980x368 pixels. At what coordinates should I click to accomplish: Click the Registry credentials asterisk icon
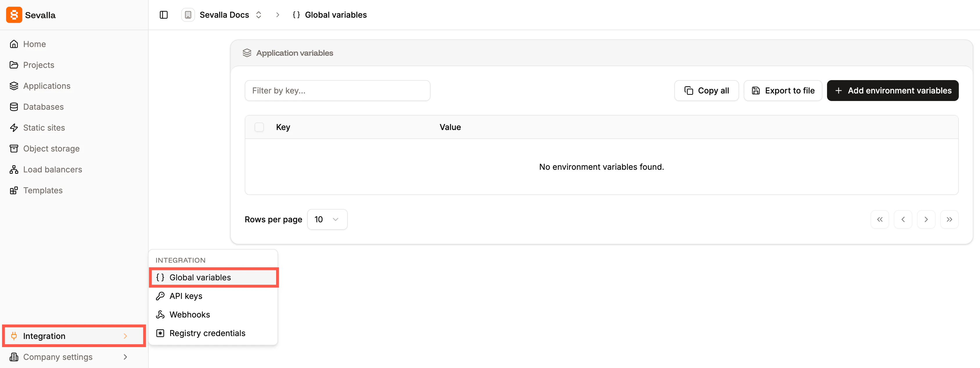(160, 333)
